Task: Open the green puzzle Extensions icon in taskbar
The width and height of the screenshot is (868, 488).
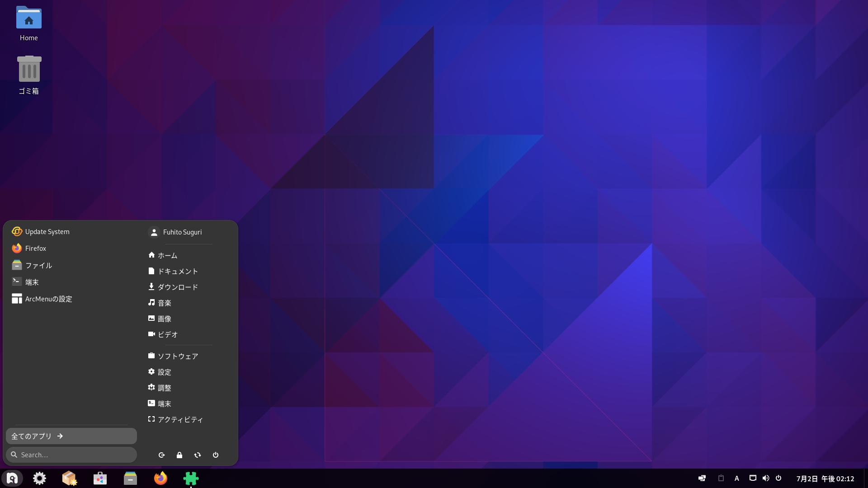Action: pos(191,478)
